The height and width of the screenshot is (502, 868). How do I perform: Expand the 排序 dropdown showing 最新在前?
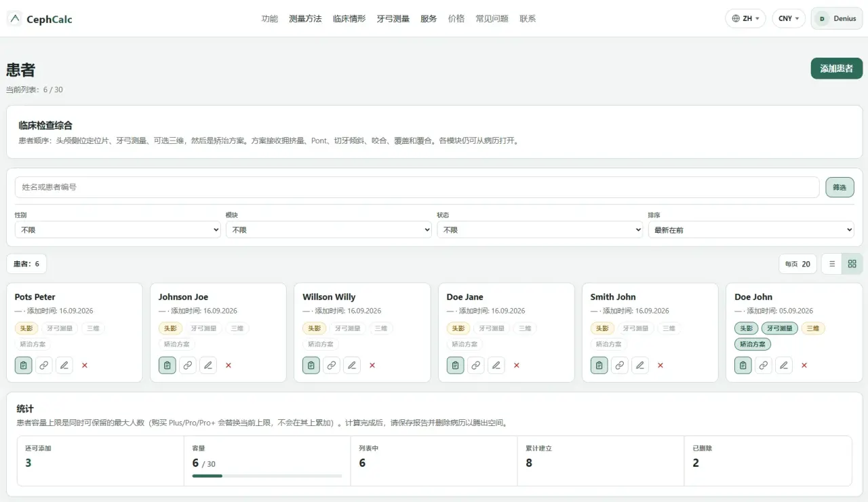pyautogui.click(x=751, y=230)
